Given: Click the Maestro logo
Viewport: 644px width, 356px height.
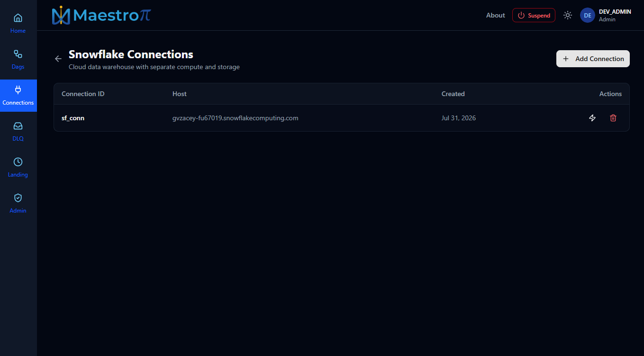Looking at the screenshot, I should (101, 15).
